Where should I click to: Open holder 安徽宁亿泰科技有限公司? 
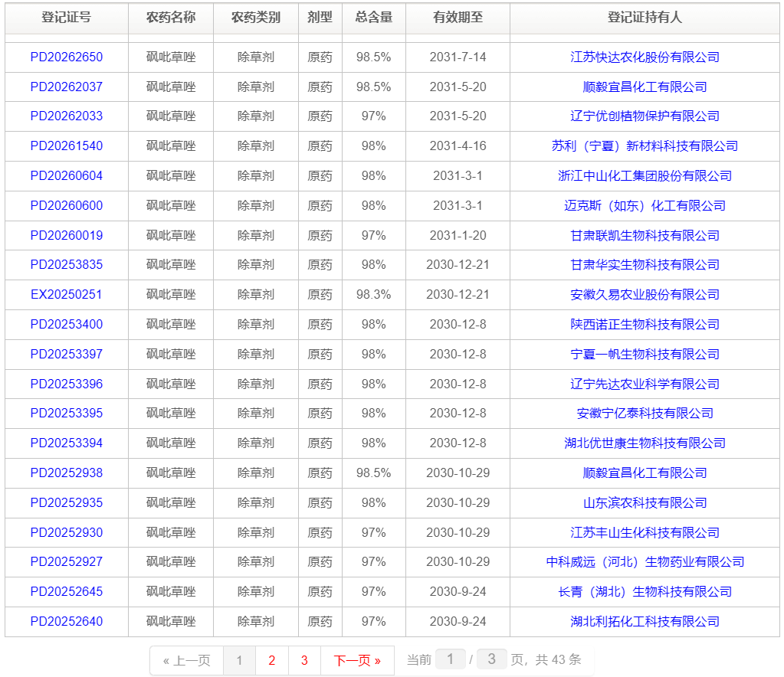645,414
